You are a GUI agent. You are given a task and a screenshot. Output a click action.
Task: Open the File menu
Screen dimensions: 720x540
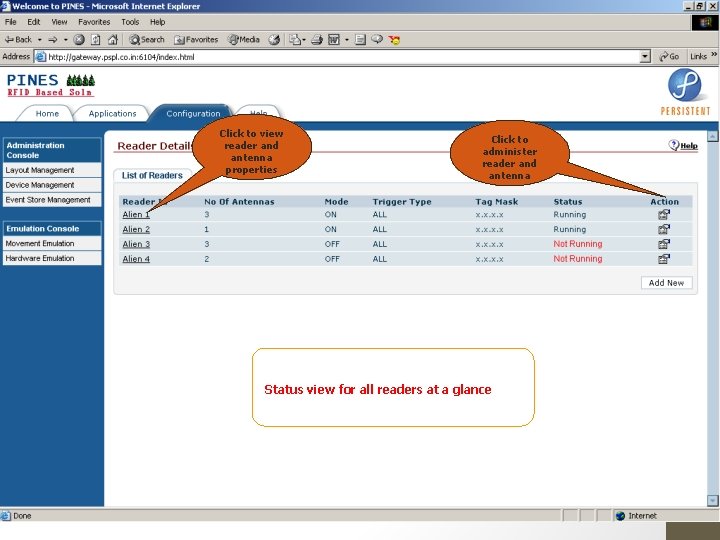click(x=11, y=22)
